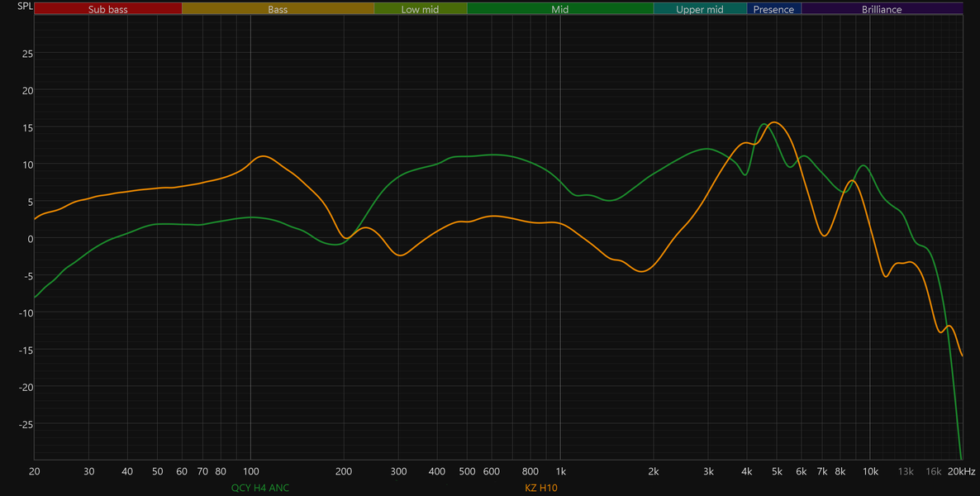Click the 600 Hz frequency axis label

[x=492, y=471]
